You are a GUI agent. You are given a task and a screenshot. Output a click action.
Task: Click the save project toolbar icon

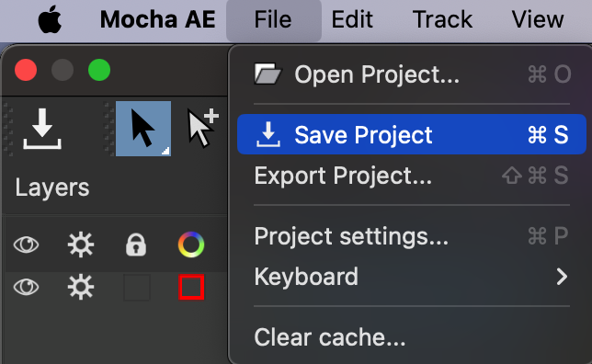click(42, 129)
